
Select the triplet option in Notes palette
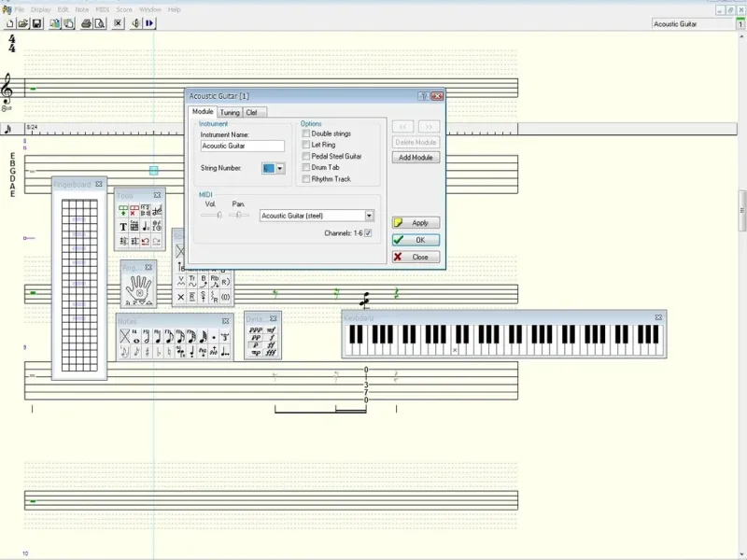pyautogui.click(x=225, y=337)
